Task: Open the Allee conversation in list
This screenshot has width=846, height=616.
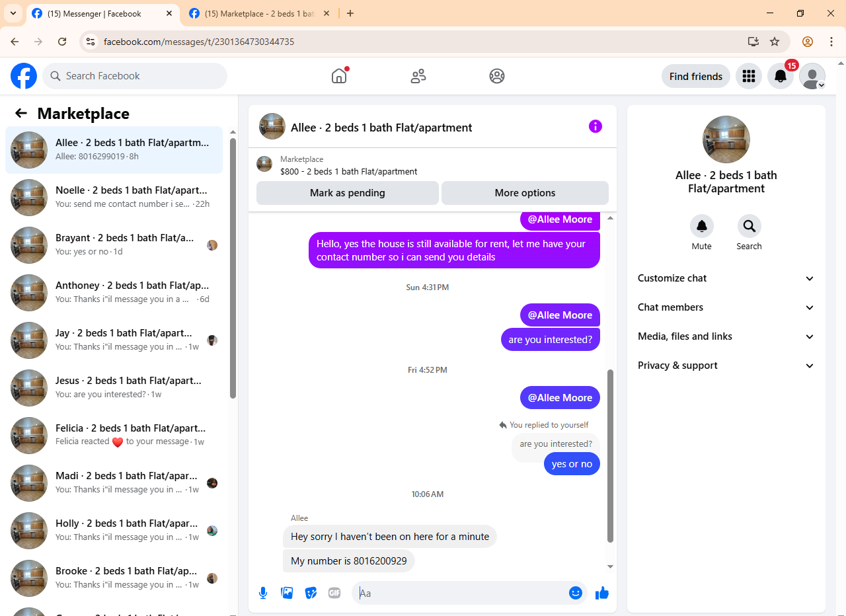Action: (x=114, y=150)
